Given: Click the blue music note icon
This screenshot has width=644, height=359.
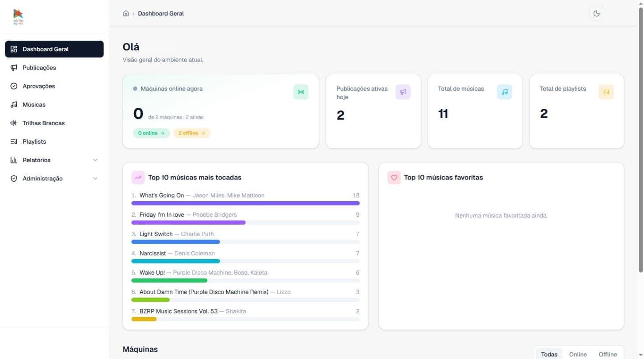Looking at the screenshot, I should (504, 92).
